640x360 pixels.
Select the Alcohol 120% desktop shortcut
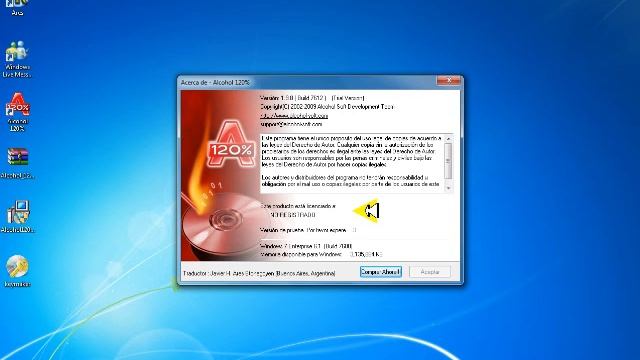point(17,111)
